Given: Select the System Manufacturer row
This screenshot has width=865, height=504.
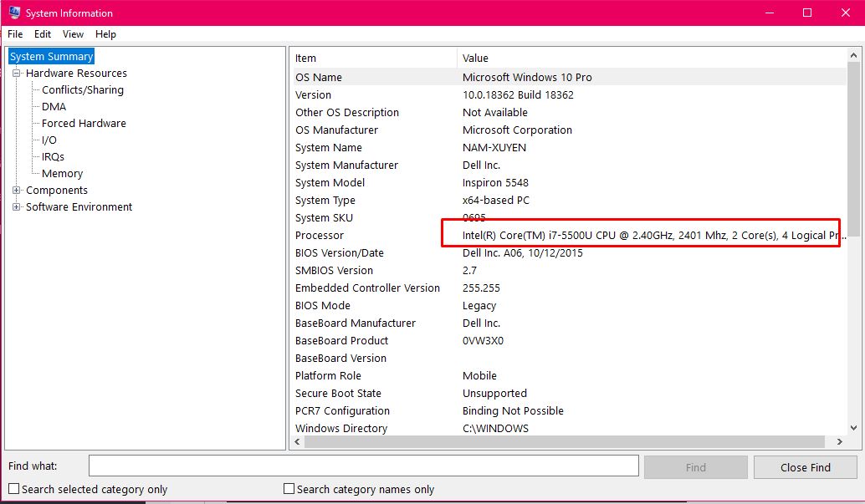Looking at the screenshot, I should point(568,165).
